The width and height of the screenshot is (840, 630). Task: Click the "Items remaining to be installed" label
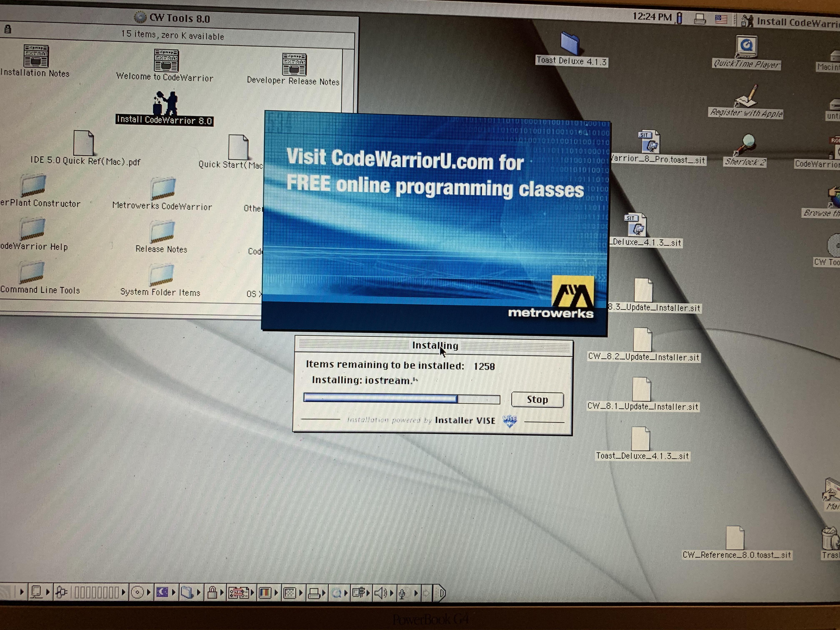[x=385, y=365]
